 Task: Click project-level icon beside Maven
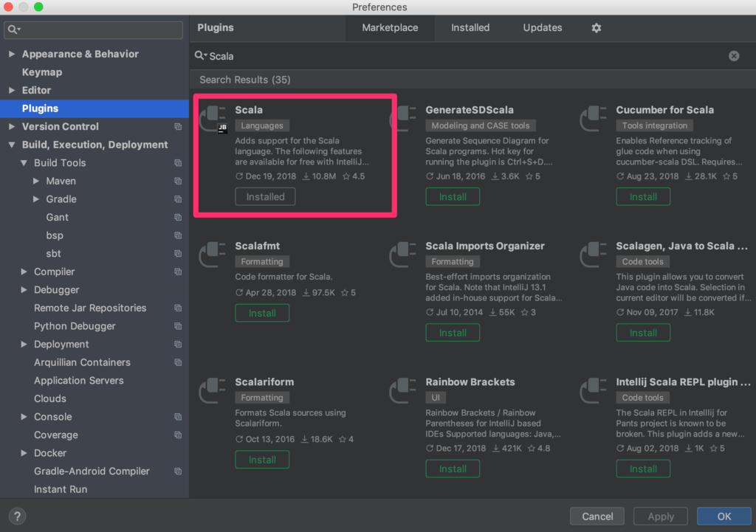[178, 182]
